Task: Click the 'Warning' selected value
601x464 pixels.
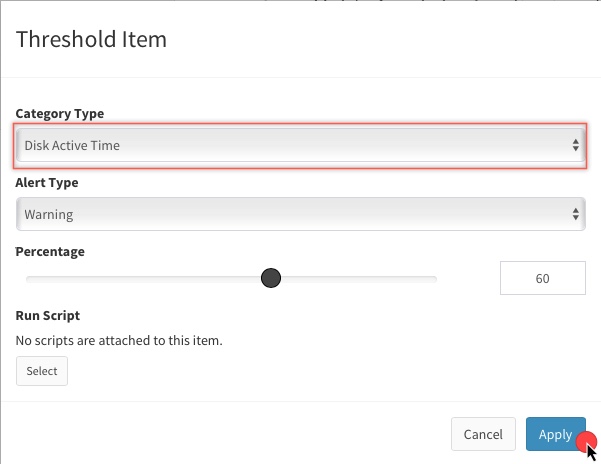Action: [x=49, y=215]
